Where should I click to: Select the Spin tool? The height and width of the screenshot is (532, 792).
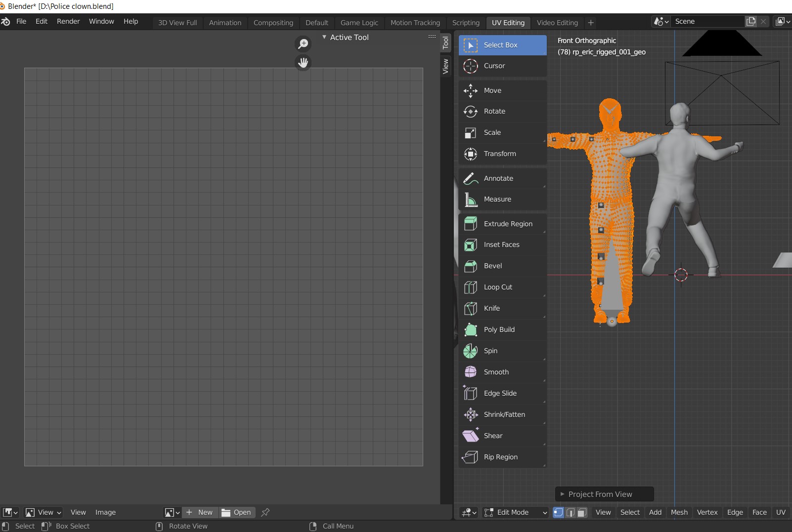[502, 351]
